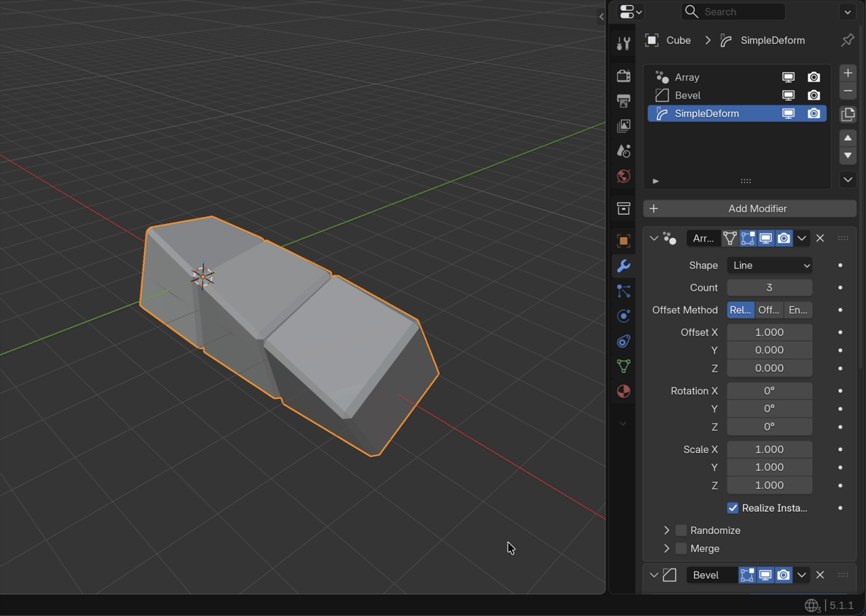Select the Endpoint offset method

798,310
